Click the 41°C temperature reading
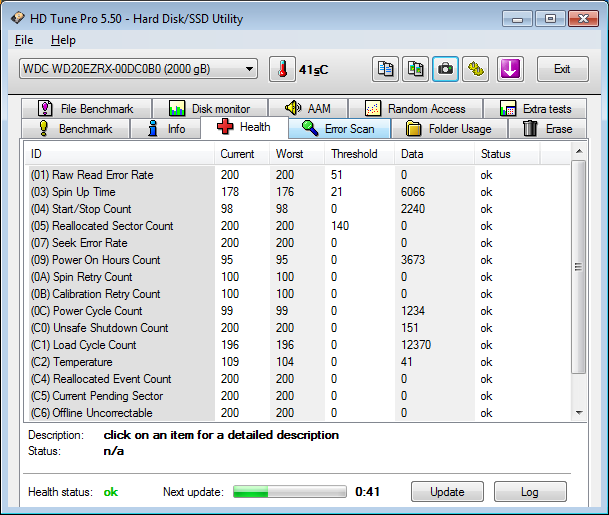Screen dimensions: 609x515 click(313, 70)
